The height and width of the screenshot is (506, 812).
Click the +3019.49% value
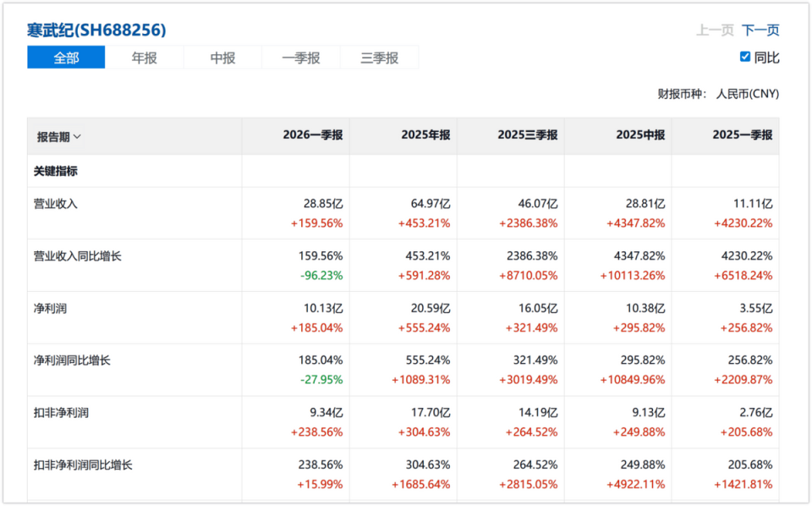(x=528, y=380)
